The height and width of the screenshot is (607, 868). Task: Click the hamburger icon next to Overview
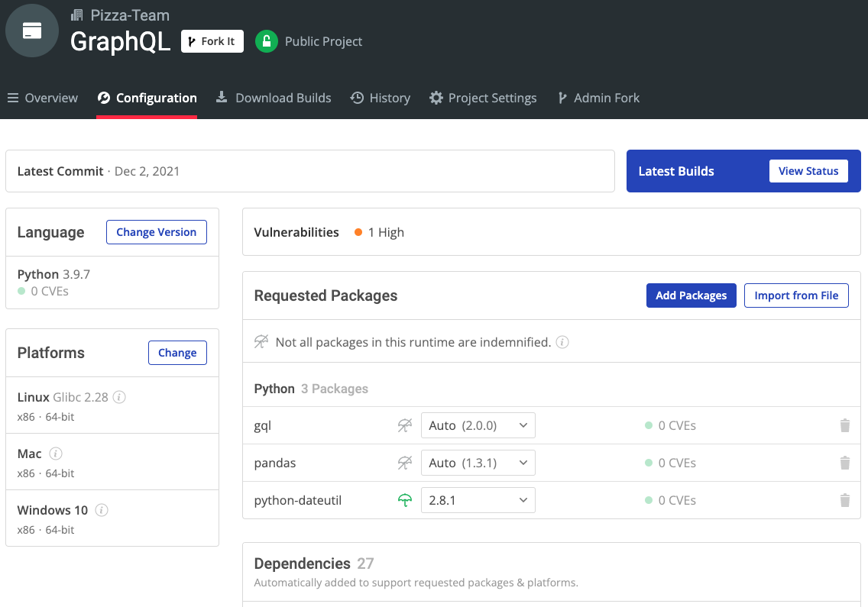pos(13,98)
